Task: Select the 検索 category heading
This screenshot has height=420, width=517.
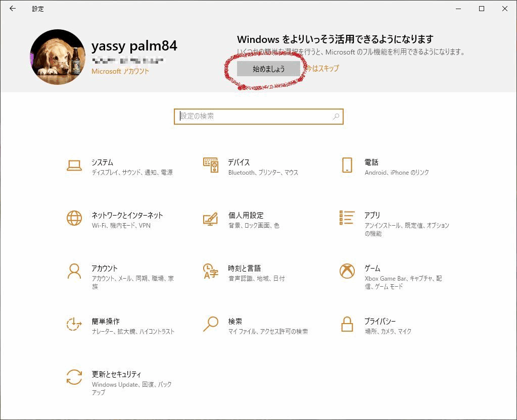Action: click(235, 322)
